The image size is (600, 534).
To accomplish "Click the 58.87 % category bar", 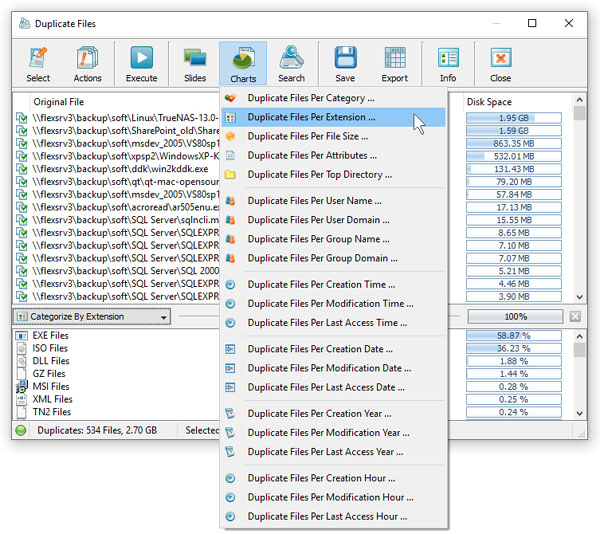I will [514, 335].
